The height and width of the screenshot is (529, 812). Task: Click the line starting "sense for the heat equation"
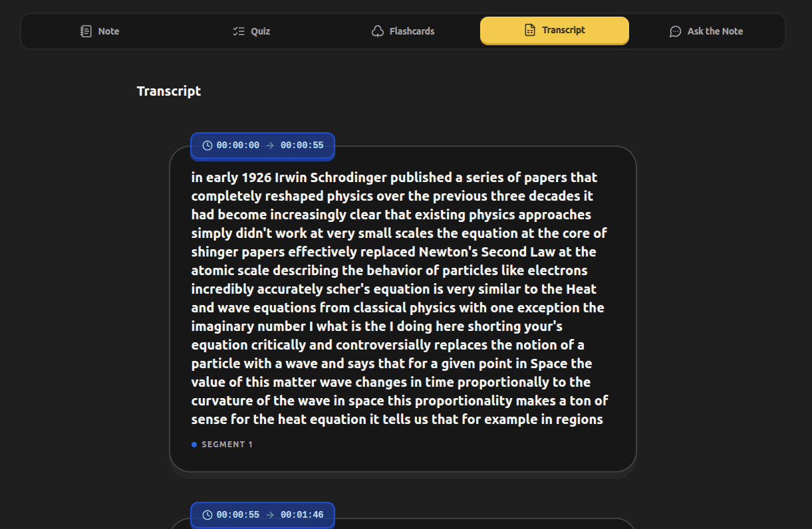click(x=397, y=419)
